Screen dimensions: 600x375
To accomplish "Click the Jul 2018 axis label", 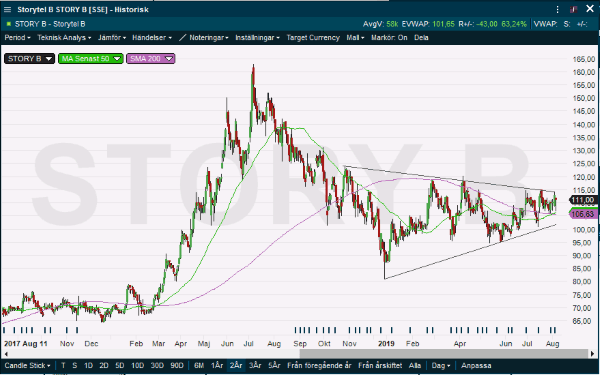I will (249, 344).
